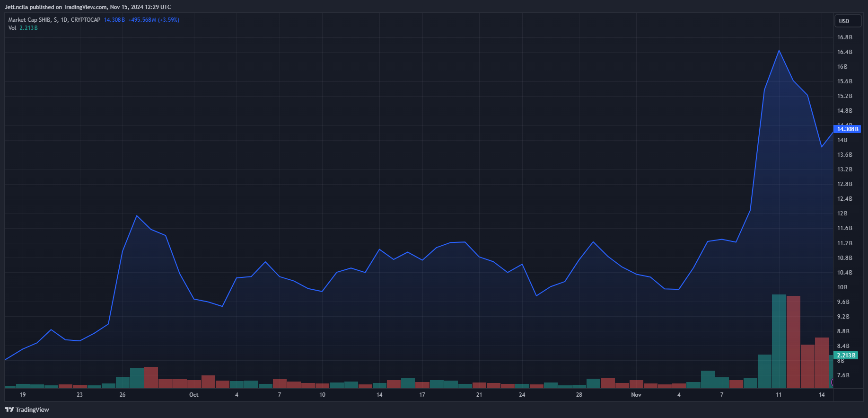Click the 16.8B label on price scale
This screenshot has width=868, height=418.
point(844,37)
